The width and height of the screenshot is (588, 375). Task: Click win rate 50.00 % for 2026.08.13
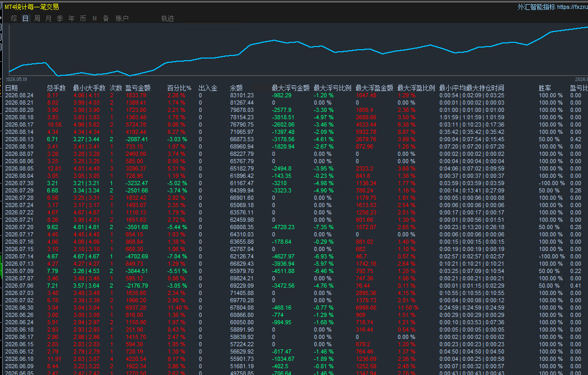pos(549,140)
